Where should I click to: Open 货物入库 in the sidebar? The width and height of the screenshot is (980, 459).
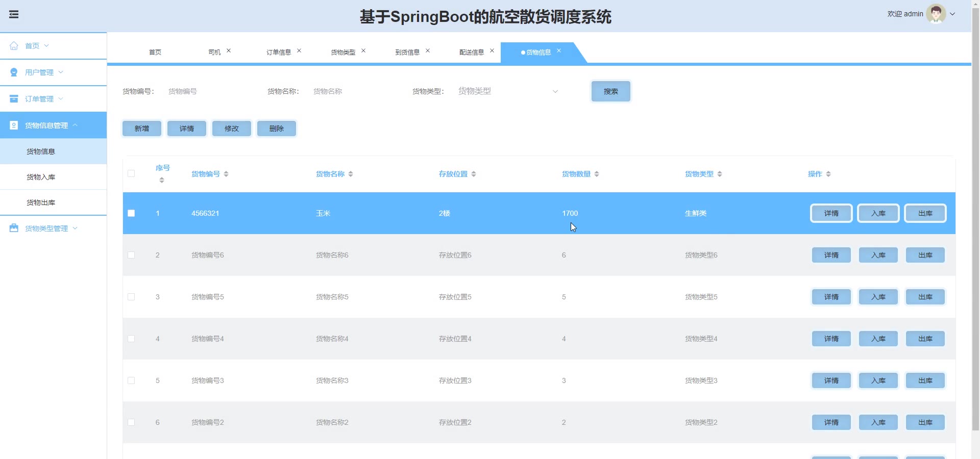click(x=54, y=177)
